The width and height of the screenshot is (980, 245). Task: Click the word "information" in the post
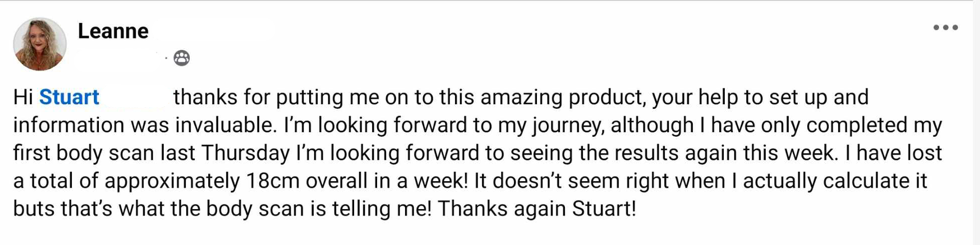[x=68, y=125]
